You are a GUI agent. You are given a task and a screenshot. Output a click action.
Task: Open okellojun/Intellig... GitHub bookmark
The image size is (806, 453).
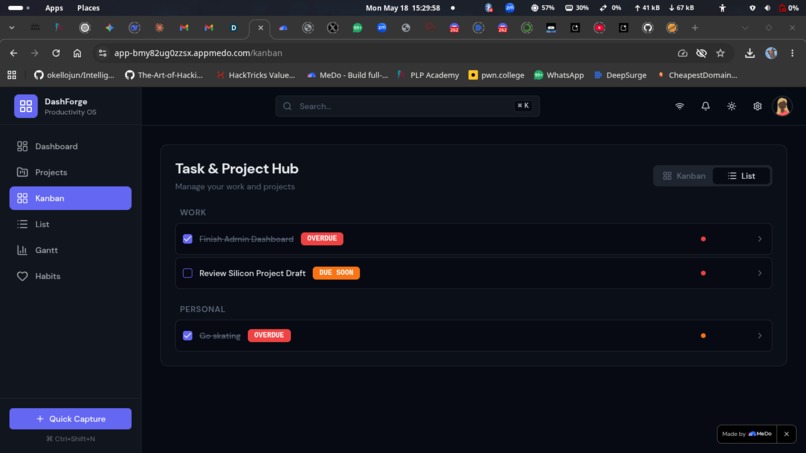pyautogui.click(x=75, y=75)
